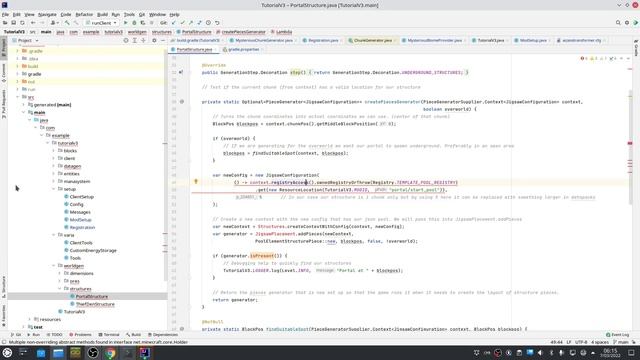Open Search Everywhere magnifier icon
The image size is (640, 360).
click(x=618, y=23)
